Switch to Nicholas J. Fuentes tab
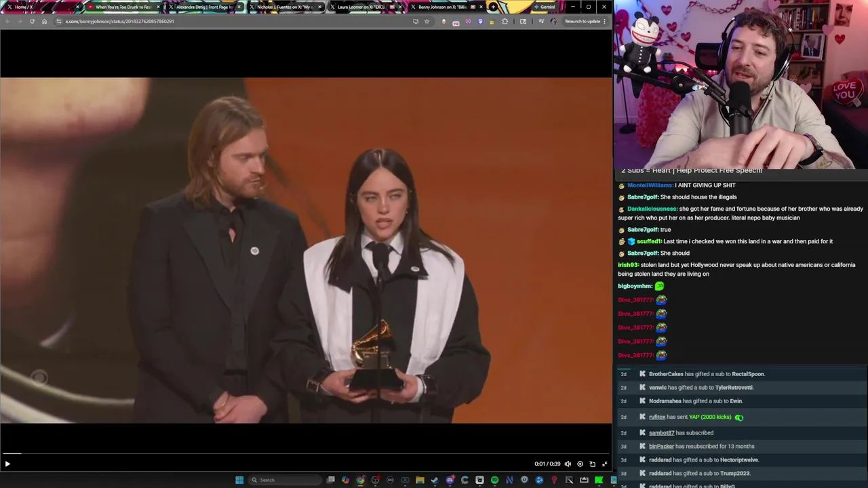868x488 pixels. point(284,7)
